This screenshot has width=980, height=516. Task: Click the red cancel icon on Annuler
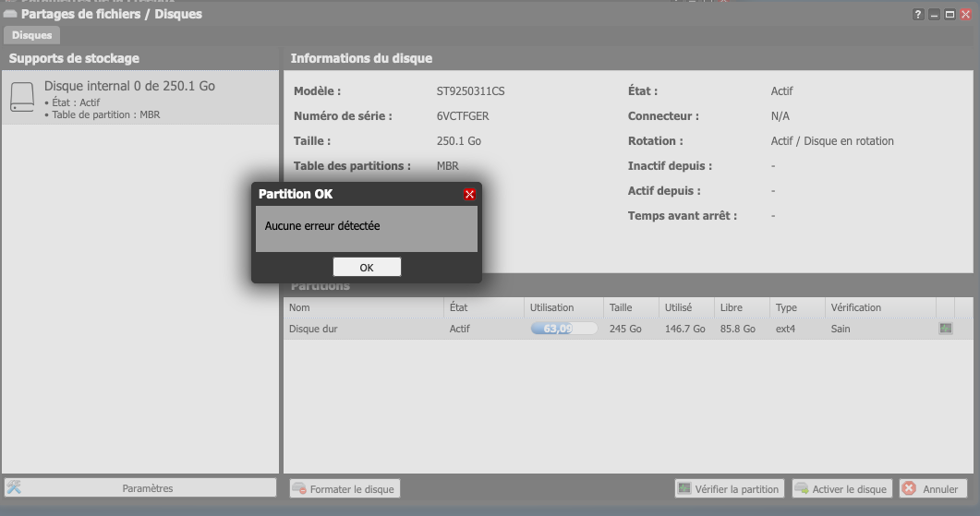[910, 488]
